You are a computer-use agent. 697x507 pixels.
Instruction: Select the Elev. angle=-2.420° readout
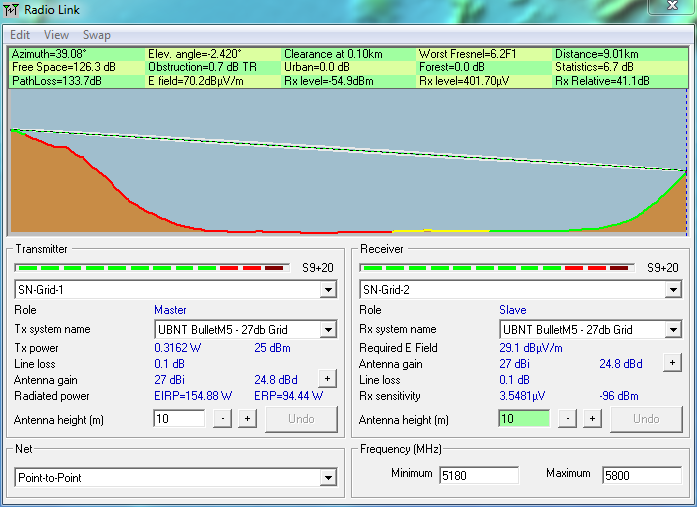coord(195,54)
